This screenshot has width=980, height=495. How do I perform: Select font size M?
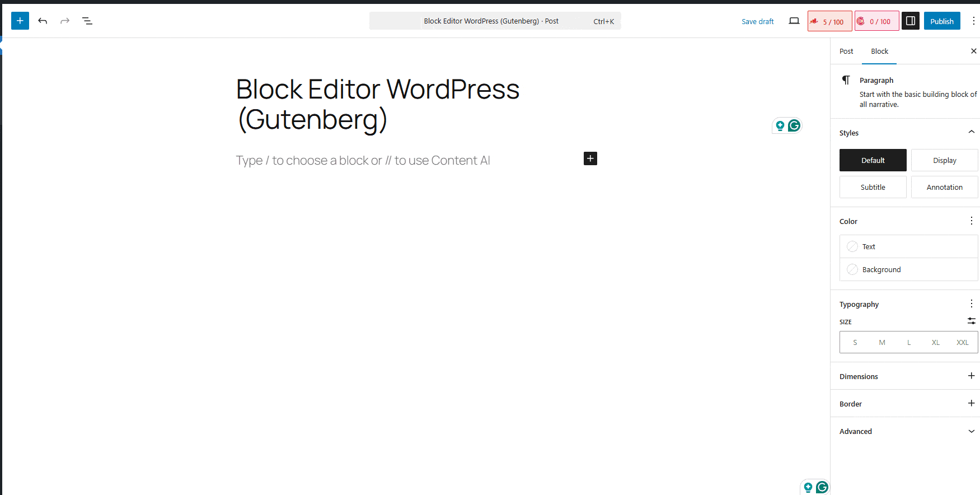point(882,342)
